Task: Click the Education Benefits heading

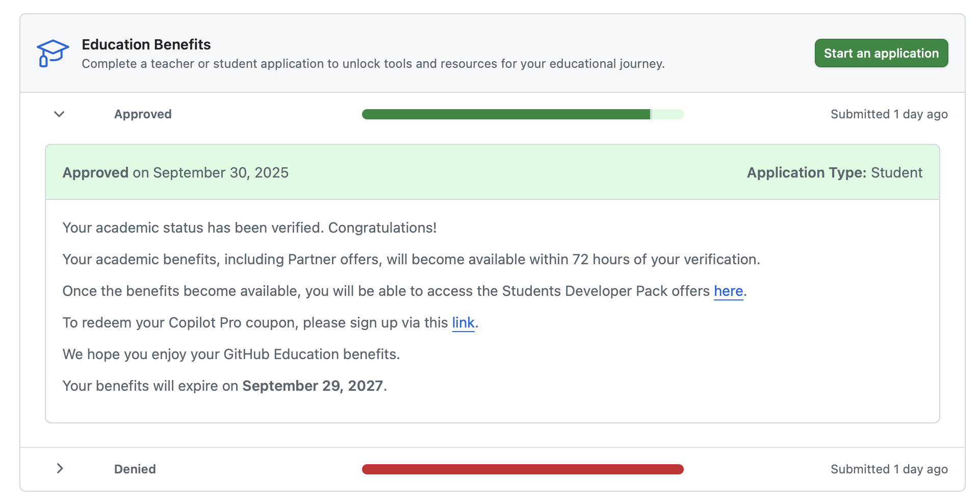Action: (x=146, y=45)
